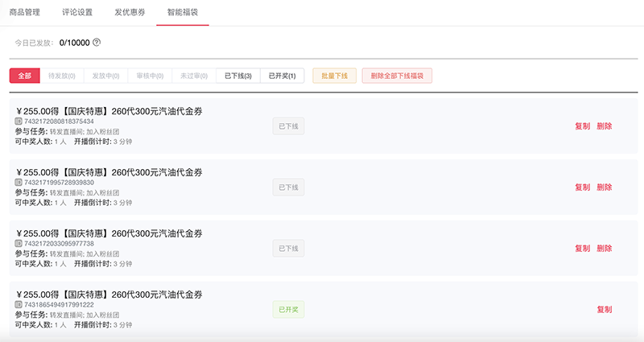Switch to the 评论设置 tab

(76, 13)
